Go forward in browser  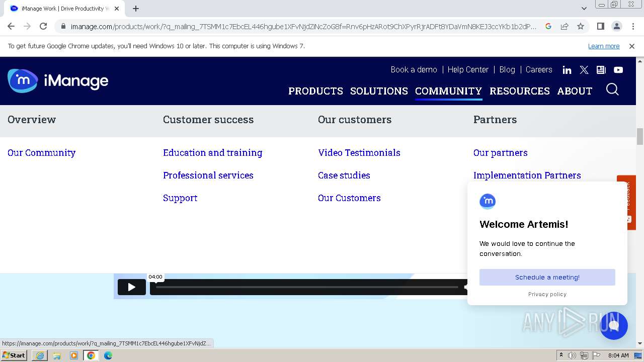tap(27, 26)
